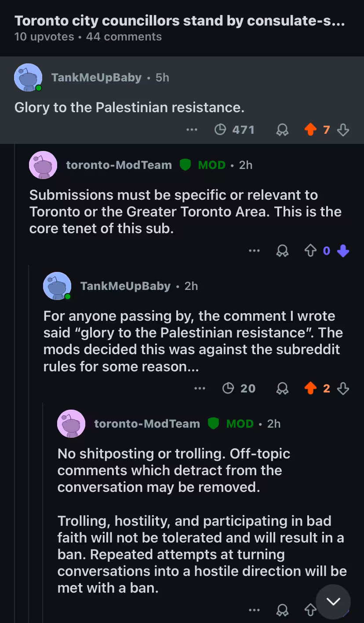Jump down with the floating chevron button
This screenshot has width=364, height=623.
click(x=333, y=601)
